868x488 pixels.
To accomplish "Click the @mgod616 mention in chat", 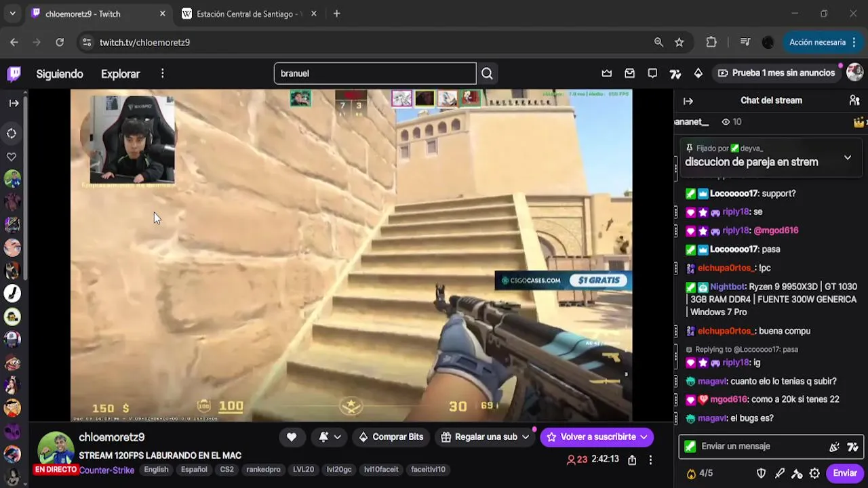I will (776, 230).
